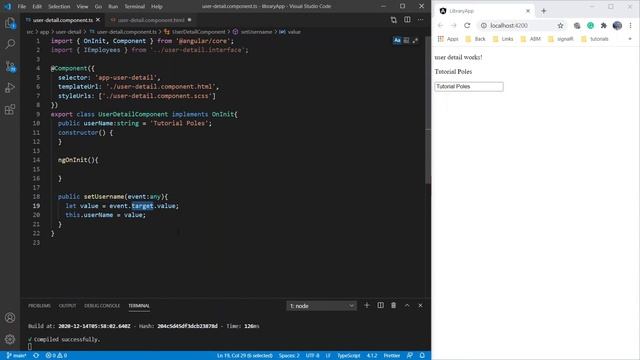Open the feedback icon in status bar

(x=410, y=356)
